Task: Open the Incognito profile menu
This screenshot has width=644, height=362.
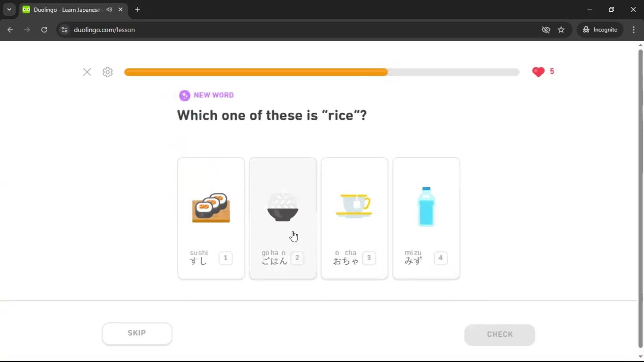Action: [x=600, y=30]
